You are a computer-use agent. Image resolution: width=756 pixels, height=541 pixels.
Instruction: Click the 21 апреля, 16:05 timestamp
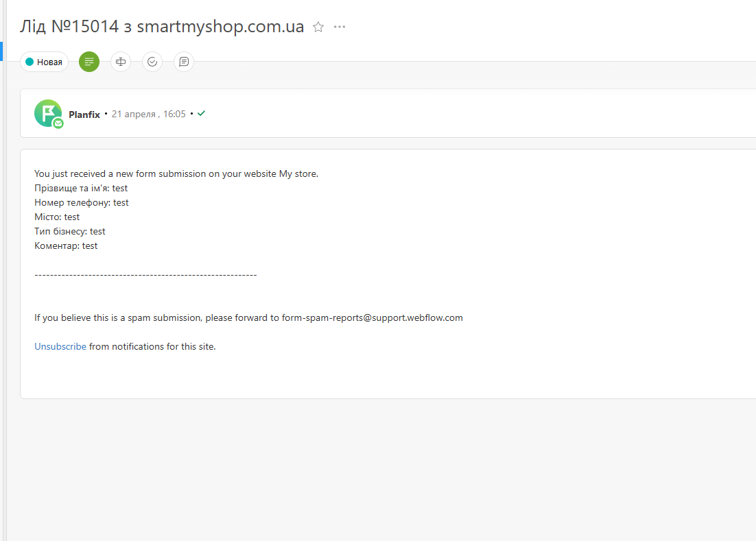coord(149,115)
